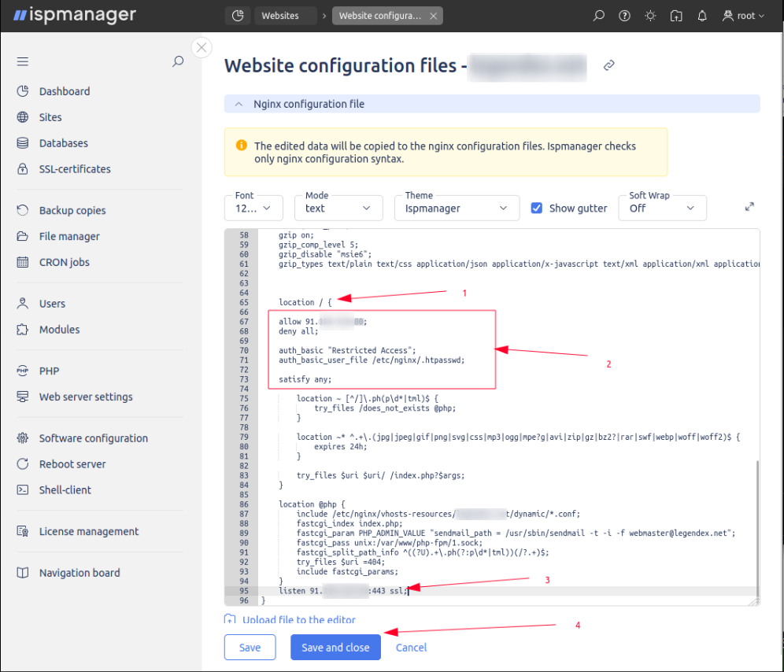This screenshot has height=672, width=784.
Task: Click the Cancel link
Action: click(411, 648)
